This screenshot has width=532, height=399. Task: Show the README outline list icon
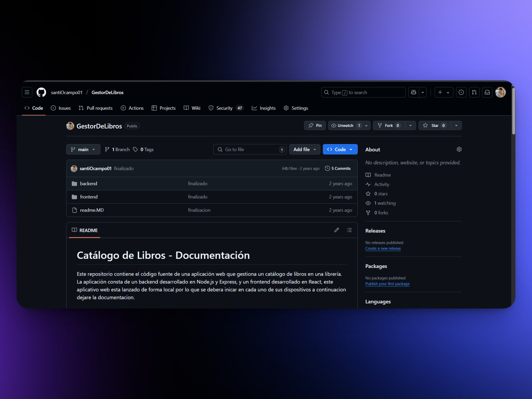tap(349, 230)
